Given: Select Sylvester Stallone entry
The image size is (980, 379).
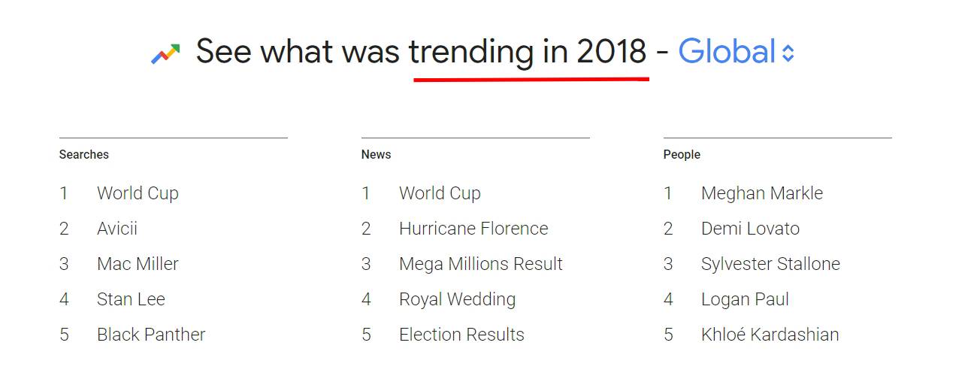Looking at the screenshot, I should point(770,264).
